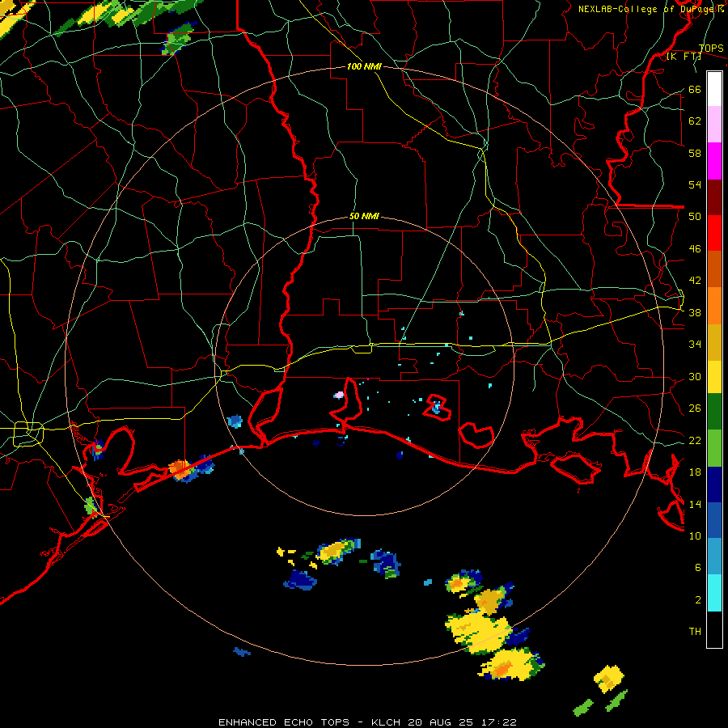Select the light green 22 kft legend swatch
This screenshot has height=728, width=728.
(714, 448)
